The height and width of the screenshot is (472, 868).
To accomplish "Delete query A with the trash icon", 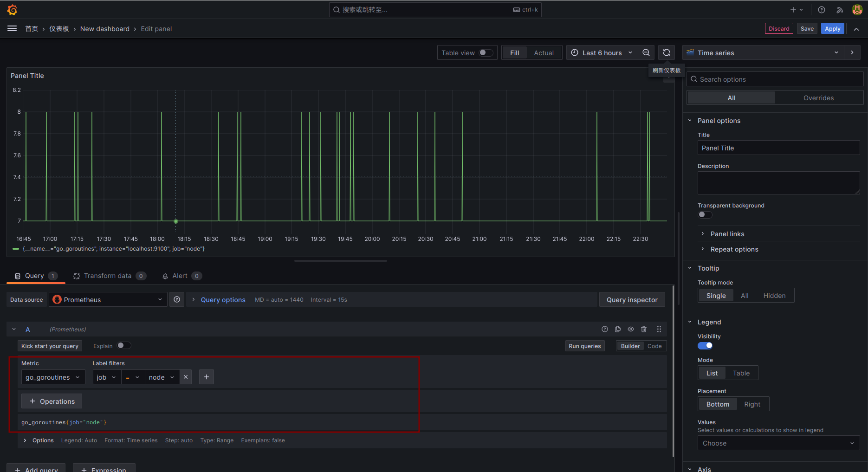I will 644,330.
